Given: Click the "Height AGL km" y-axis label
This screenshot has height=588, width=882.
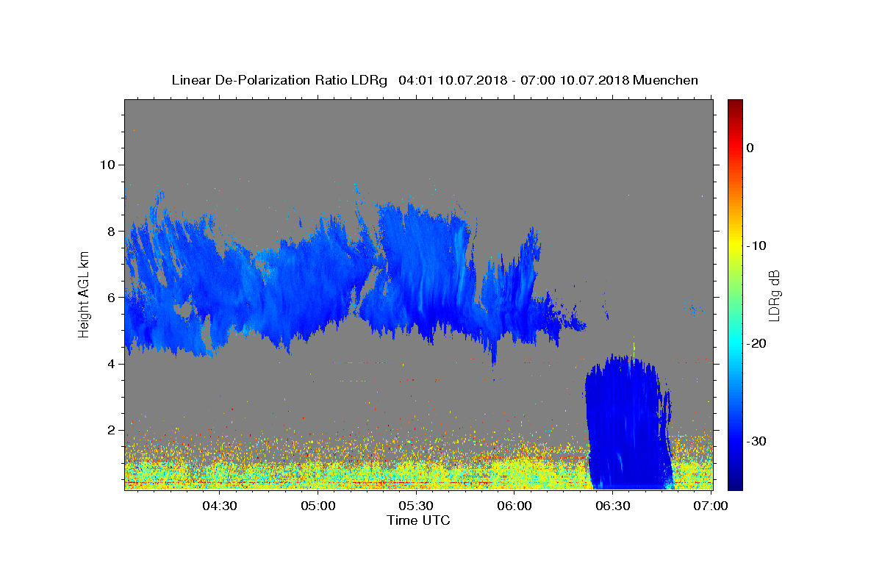Looking at the screenshot, I should click(84, 294).
